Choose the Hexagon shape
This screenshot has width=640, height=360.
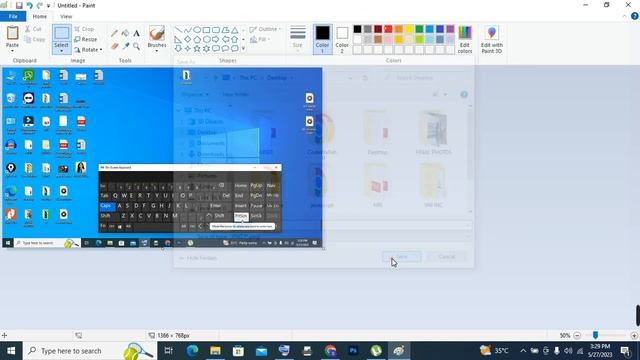coord(207,39)
